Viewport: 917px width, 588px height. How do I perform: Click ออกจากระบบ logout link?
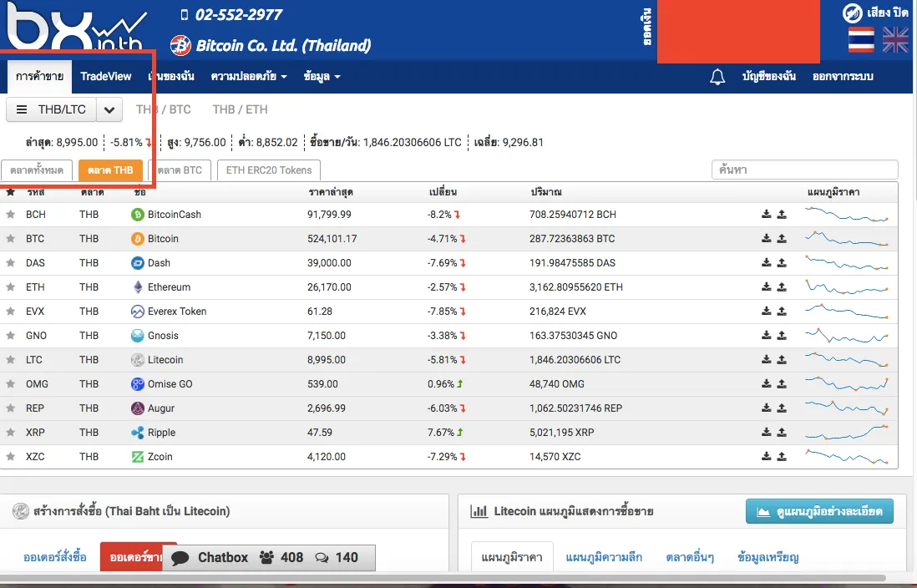843,76
